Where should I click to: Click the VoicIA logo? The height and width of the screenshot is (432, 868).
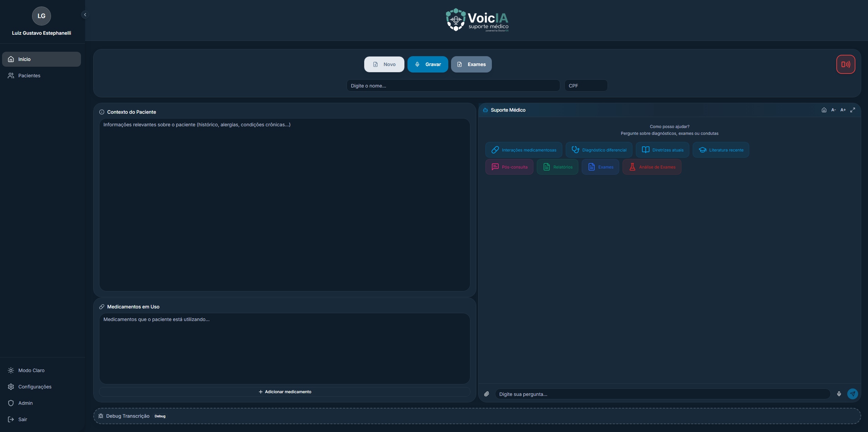tap(477, 20)
